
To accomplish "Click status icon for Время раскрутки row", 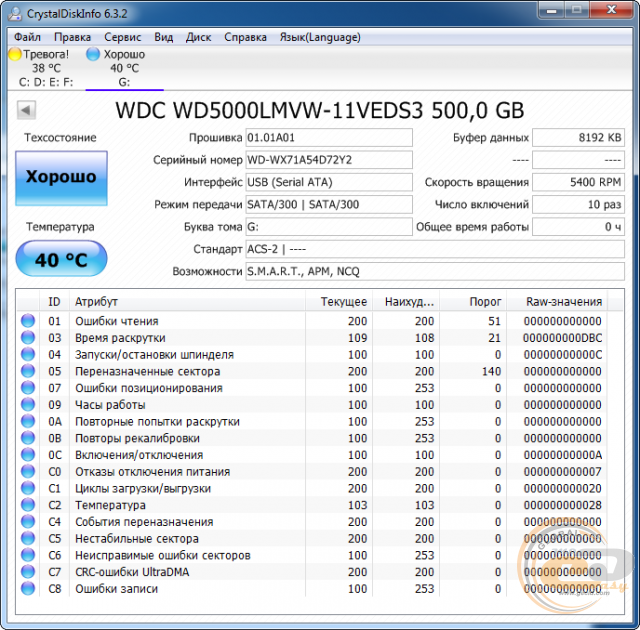I will [28, 337].
